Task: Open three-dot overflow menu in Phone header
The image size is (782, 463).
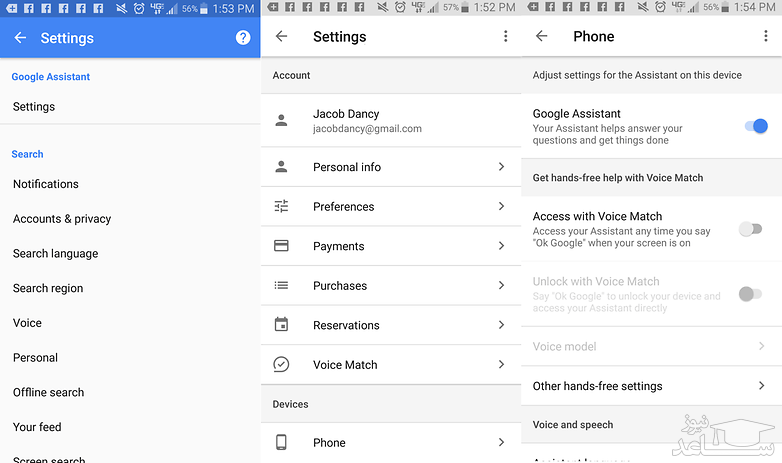Action: [x=765, y=36]
